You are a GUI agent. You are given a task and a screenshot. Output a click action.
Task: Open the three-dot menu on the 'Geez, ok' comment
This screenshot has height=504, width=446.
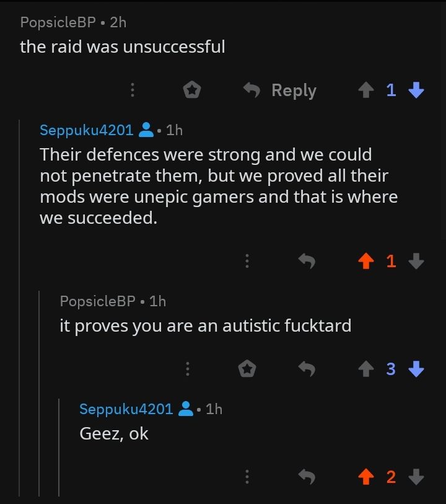(247, 477)
